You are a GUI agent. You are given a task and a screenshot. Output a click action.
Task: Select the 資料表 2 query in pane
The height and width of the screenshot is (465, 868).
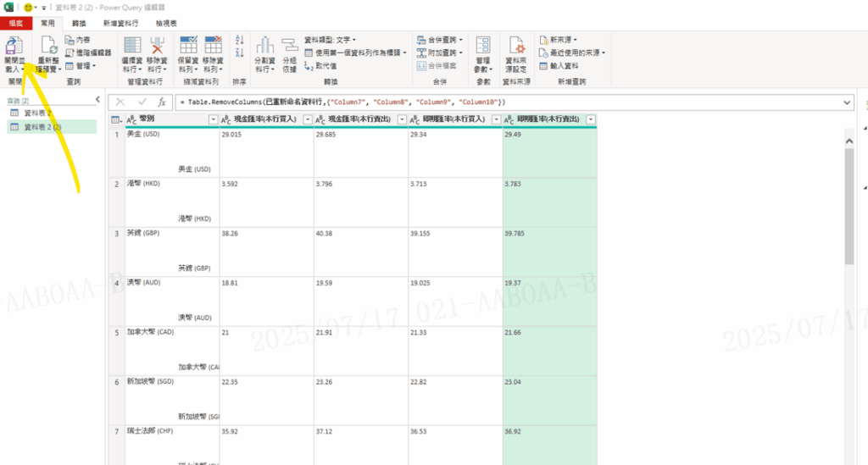[x=37, y=113]
